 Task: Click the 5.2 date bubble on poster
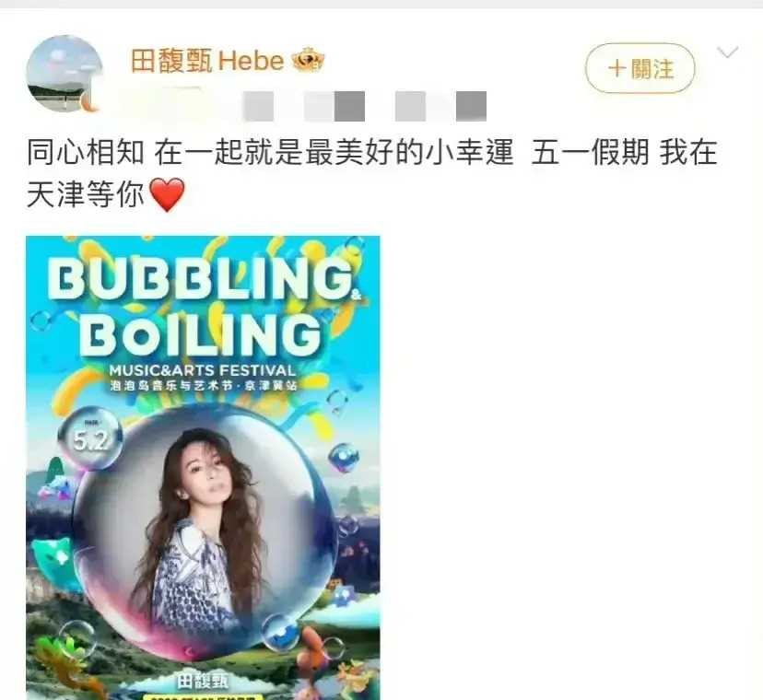(90, 437)
